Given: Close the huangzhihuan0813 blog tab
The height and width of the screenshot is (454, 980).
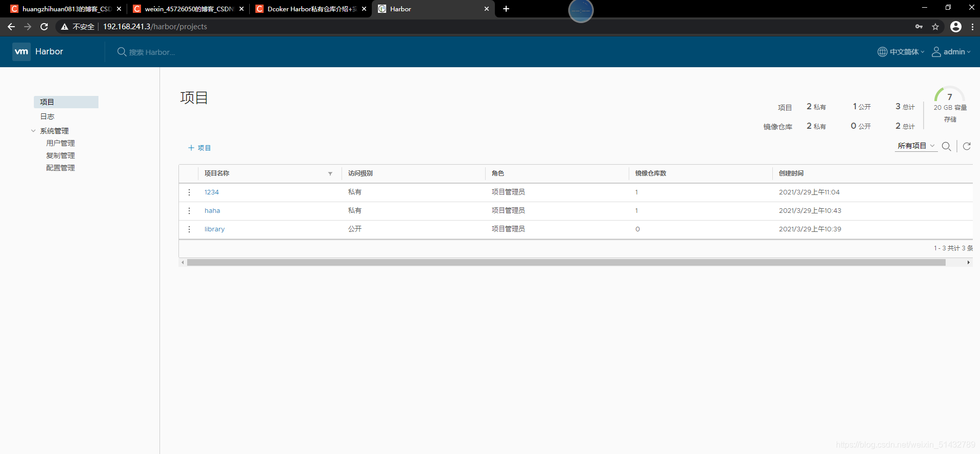Looking at the screenshot, I should coord(119,9).
